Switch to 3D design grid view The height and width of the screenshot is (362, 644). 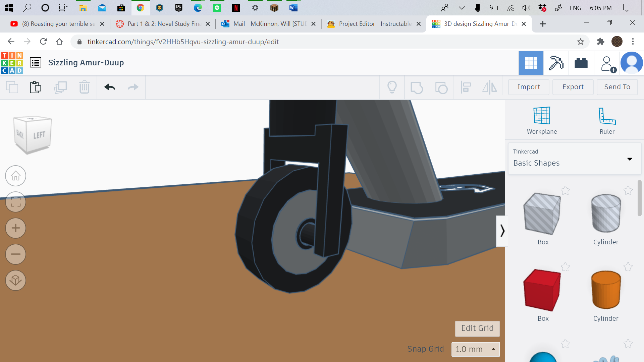tap(531, 63)
